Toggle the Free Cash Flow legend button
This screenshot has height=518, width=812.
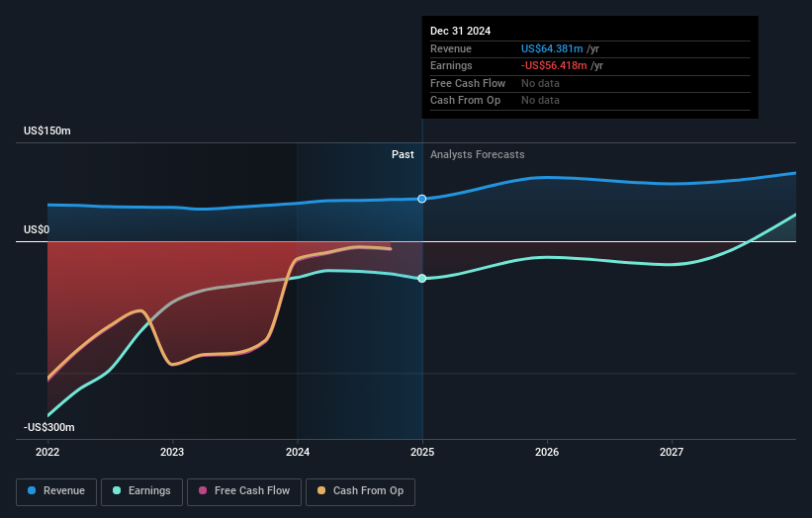coord(244,491)
